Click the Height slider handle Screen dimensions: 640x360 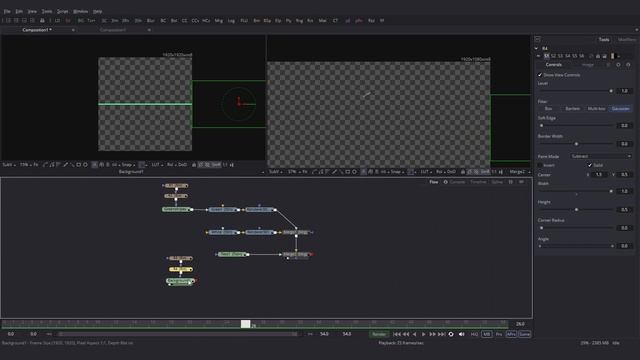(576, 210)
